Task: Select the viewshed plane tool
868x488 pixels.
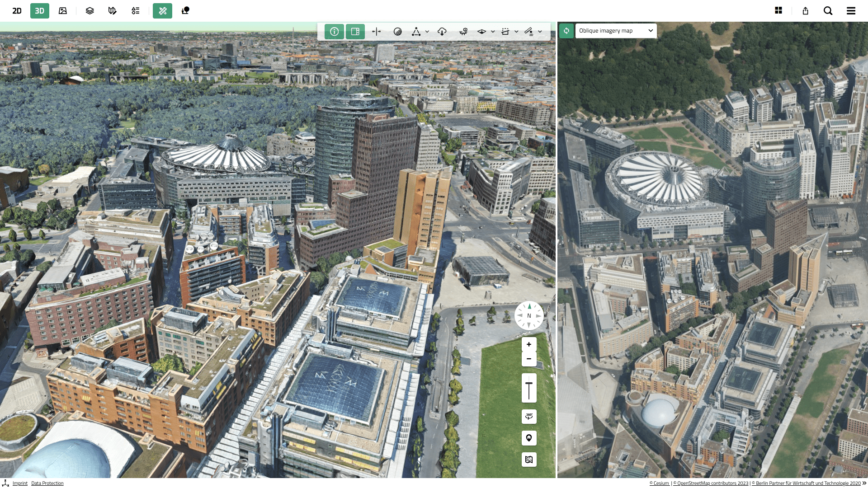Action: pos(482,32)
